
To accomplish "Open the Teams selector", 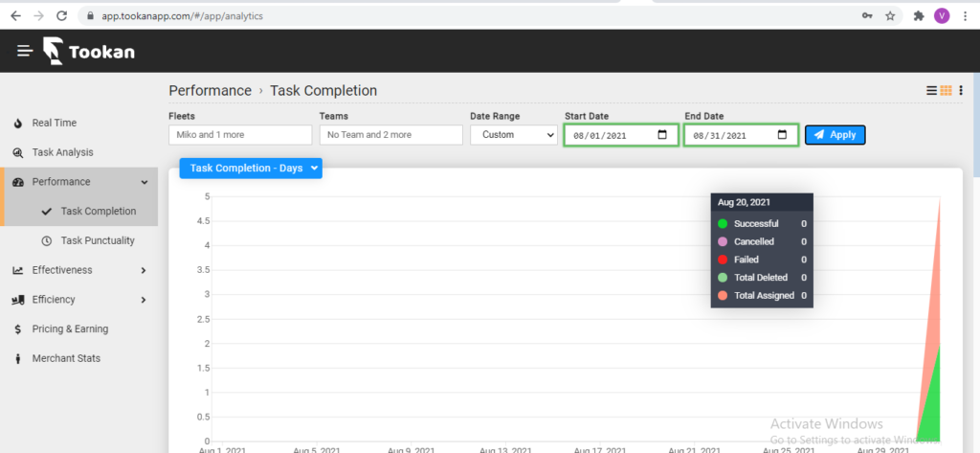I will tap(390, 134).
